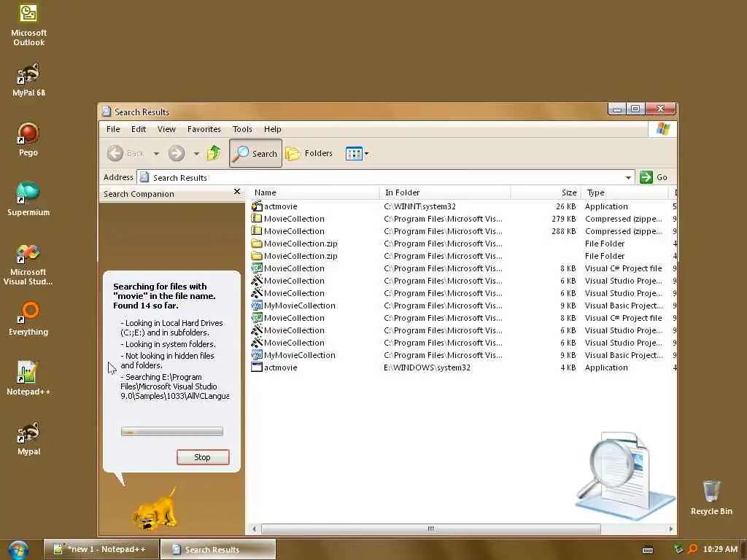747x560 pixels.
Task: Open the Microsoft Outlook desktop shortcut
Action: (28, 24)
